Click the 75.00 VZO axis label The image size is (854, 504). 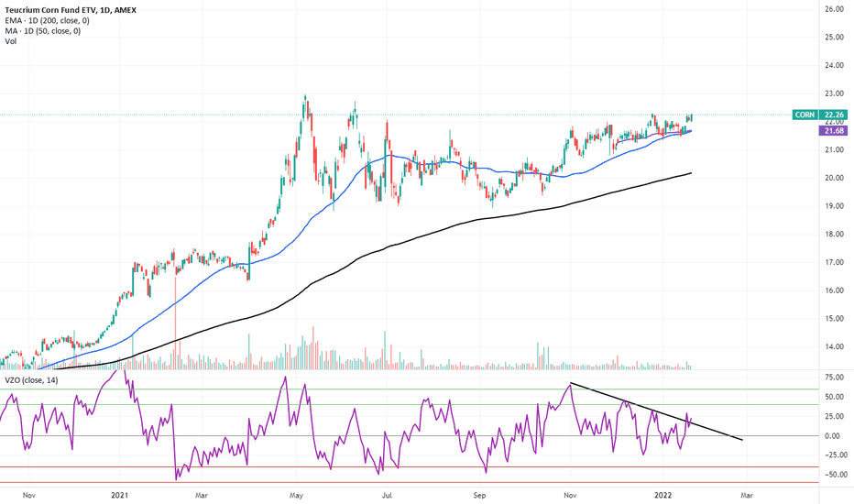835,377
